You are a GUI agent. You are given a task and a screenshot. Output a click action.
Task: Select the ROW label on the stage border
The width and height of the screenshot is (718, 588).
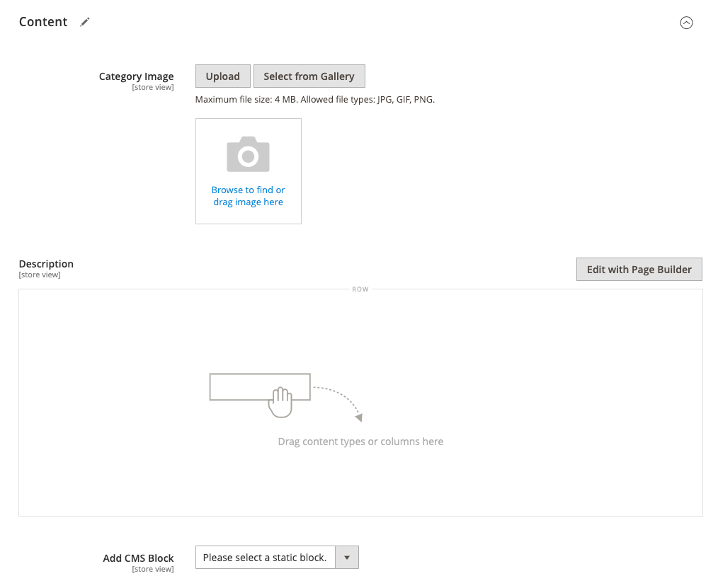(x=360, y=289)
